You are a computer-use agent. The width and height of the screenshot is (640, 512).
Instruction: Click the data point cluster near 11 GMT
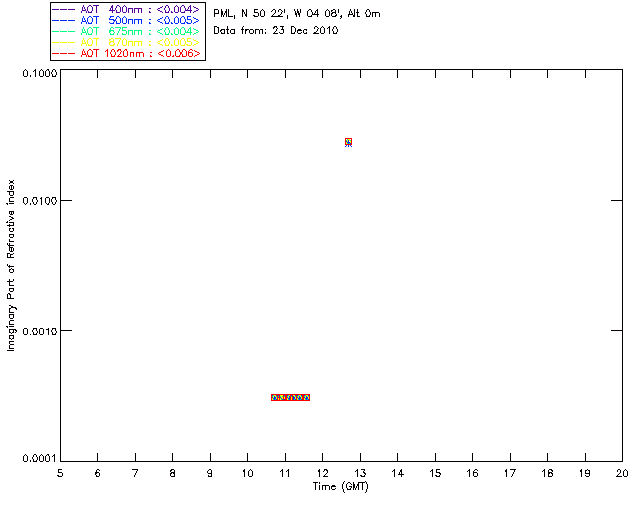coord(291,397)
